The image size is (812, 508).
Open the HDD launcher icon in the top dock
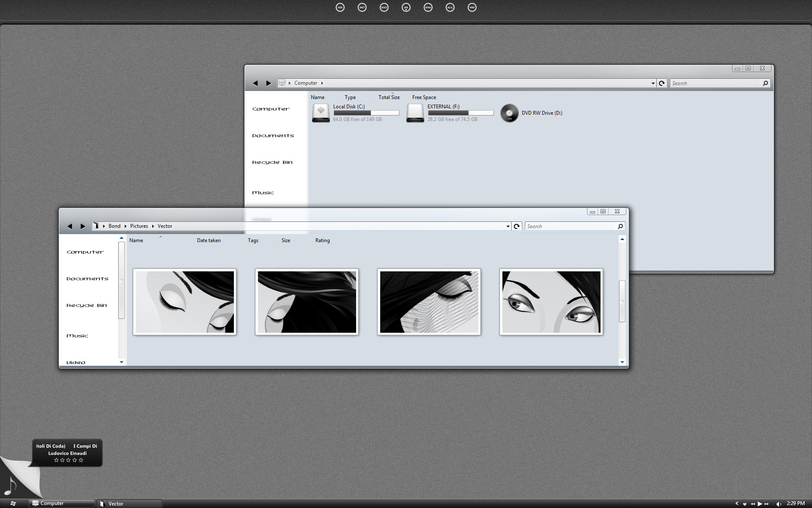point(340,7)
